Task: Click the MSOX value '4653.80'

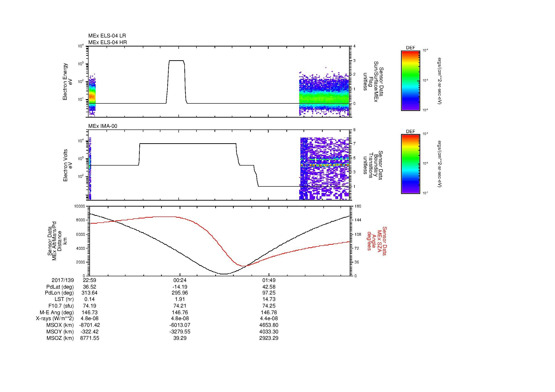Action: [269, 325]
